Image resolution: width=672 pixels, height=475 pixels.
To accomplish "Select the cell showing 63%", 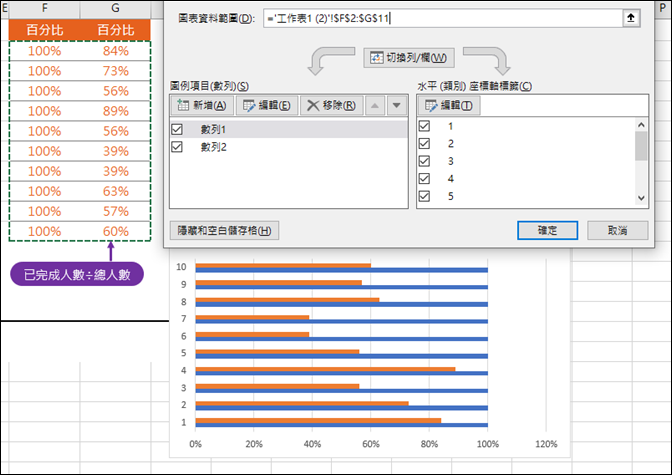I will click(x=115, y=191).
